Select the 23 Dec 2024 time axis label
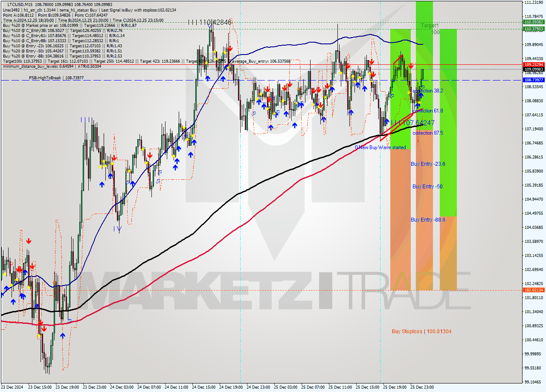The image size is (546, 392). [12, 387]
